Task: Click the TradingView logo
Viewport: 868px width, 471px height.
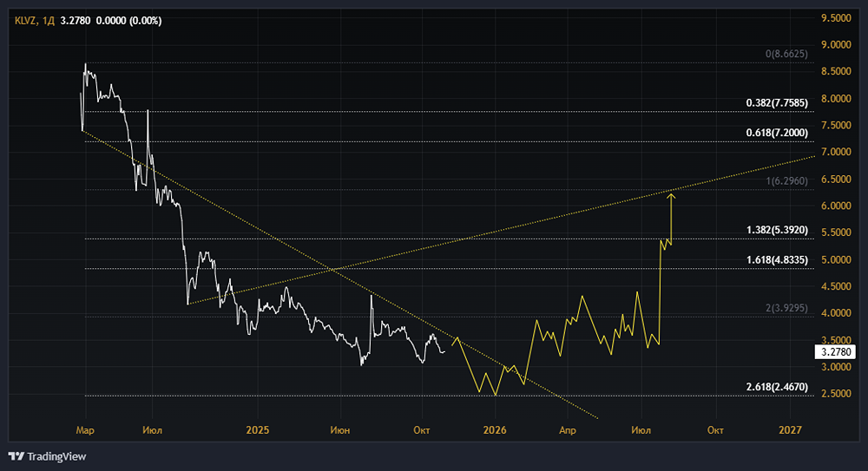Action: [x=47, y=456]
